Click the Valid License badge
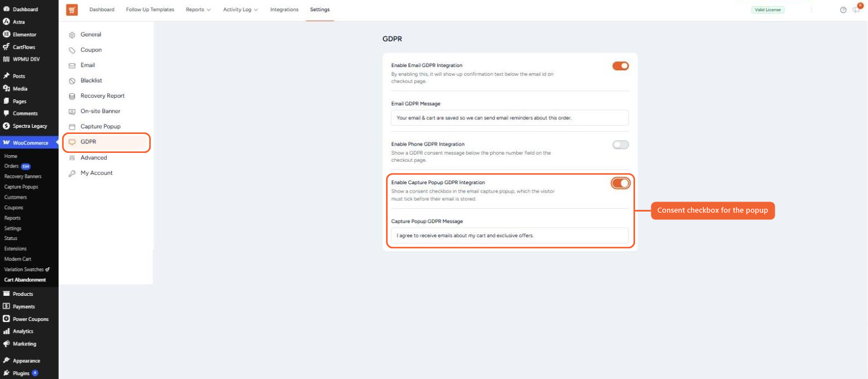 click(x=768, y=9)
